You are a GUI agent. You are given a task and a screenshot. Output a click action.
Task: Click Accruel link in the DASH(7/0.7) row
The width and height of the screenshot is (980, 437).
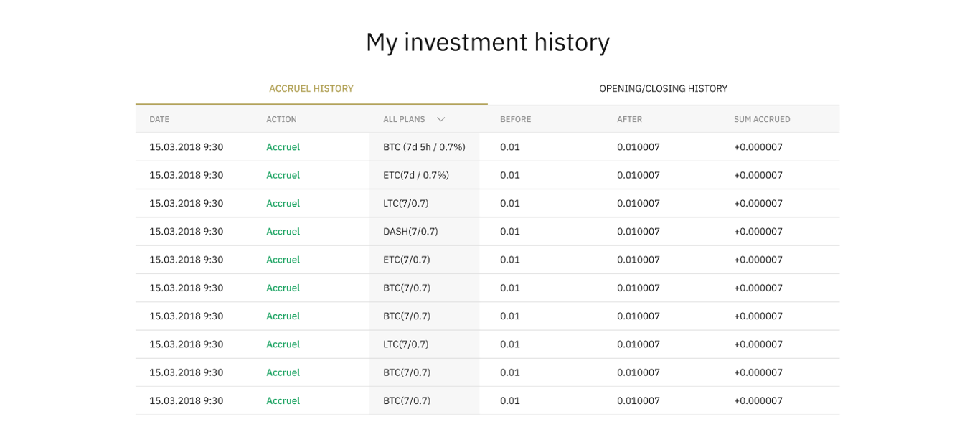pos(283,232)
